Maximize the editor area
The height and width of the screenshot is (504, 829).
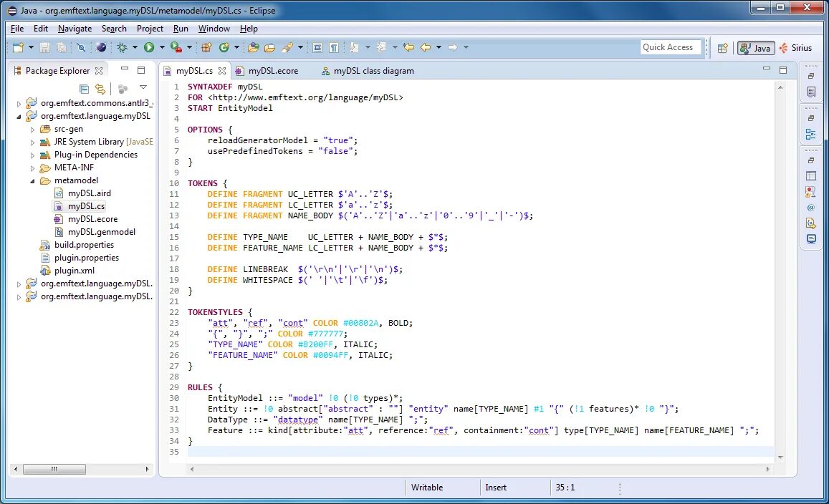[x=783, y=69]
